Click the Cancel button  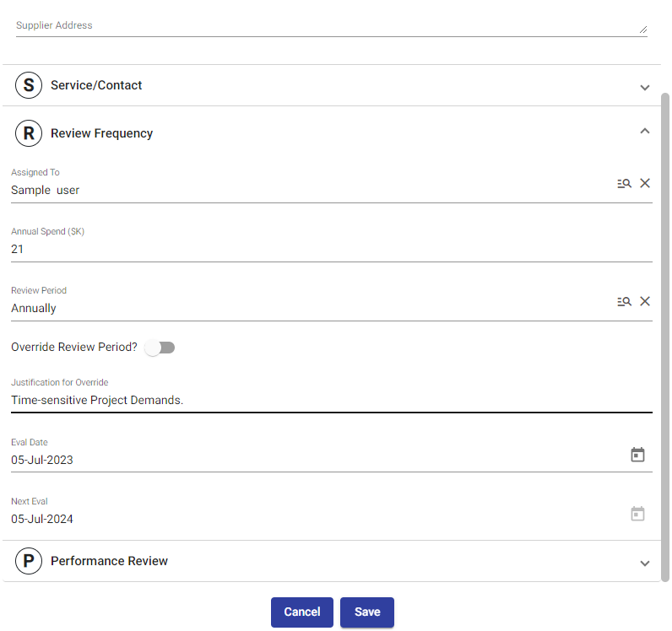pos(302,612)
